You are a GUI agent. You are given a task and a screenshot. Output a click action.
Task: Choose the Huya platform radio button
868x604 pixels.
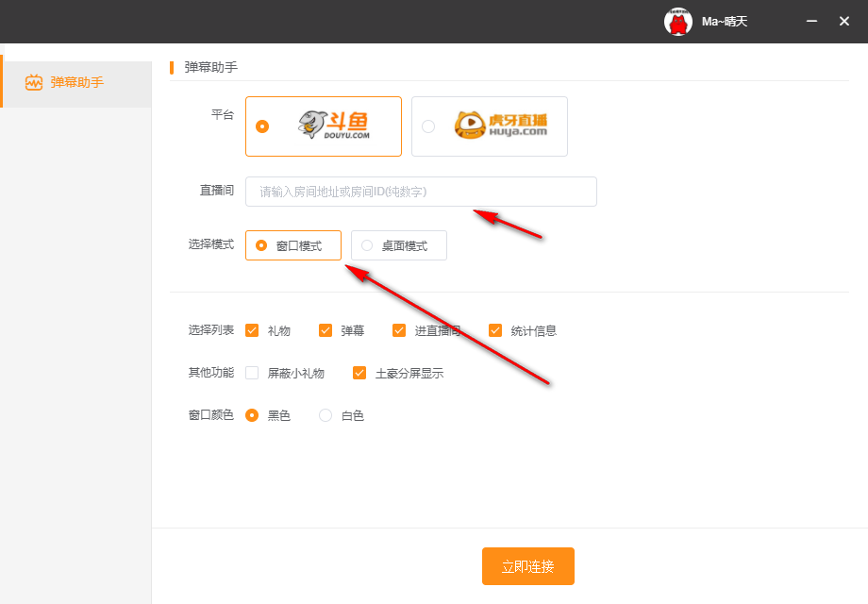click(x=428, y=126)
